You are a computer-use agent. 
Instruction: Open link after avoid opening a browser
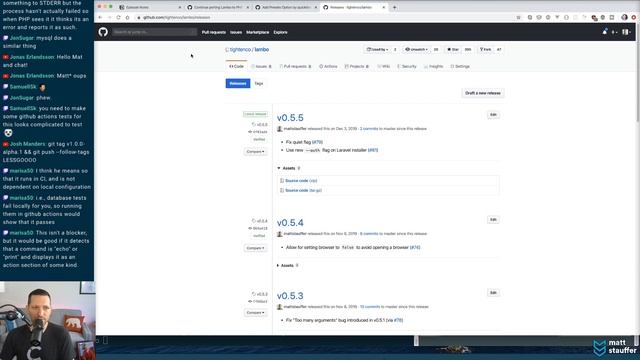click(415, 247)
